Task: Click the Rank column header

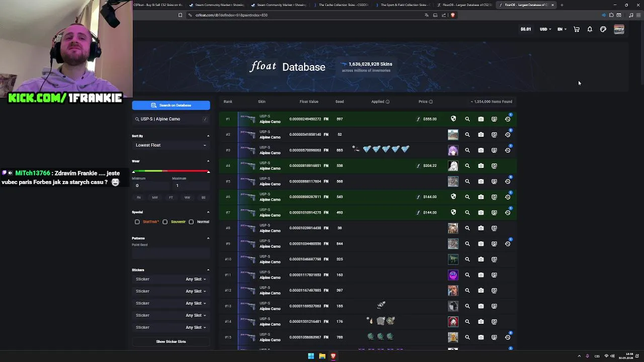Action: [x=228, y=102]
